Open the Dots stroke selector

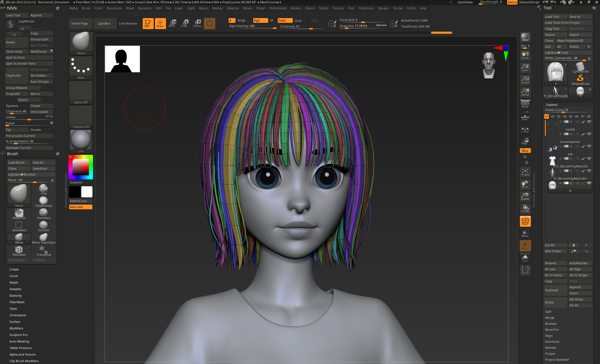[81, 68]
